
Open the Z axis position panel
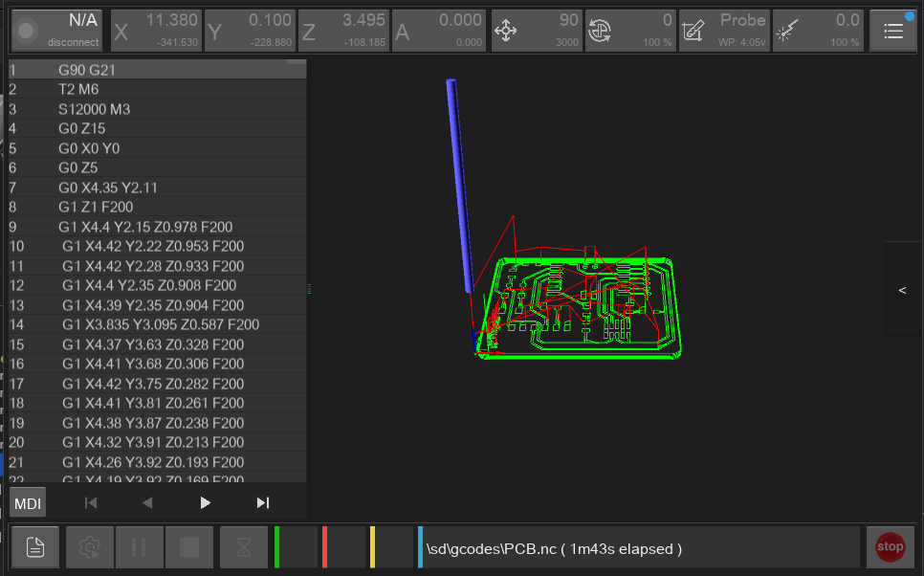click(343, 31)
